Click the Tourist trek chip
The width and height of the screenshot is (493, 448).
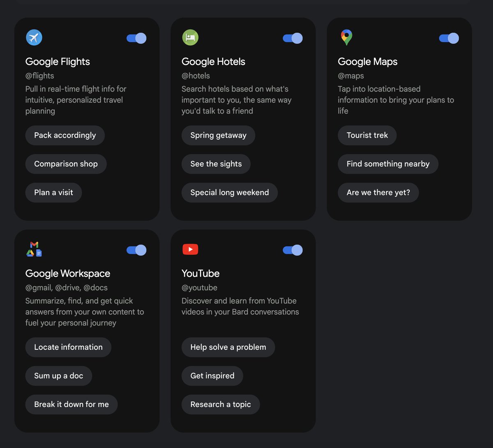pyautogui.click(x=367, y=135)
